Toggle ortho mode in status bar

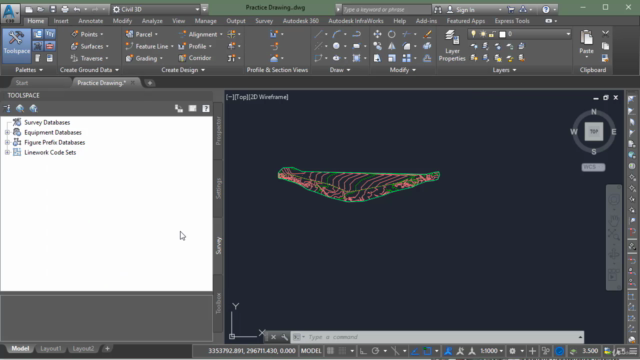coord(363,351)
